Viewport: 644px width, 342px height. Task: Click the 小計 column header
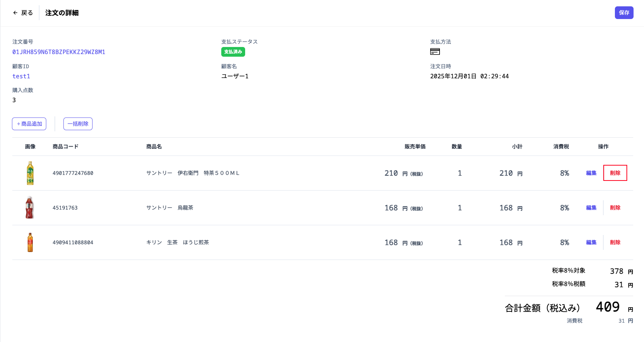517,147
